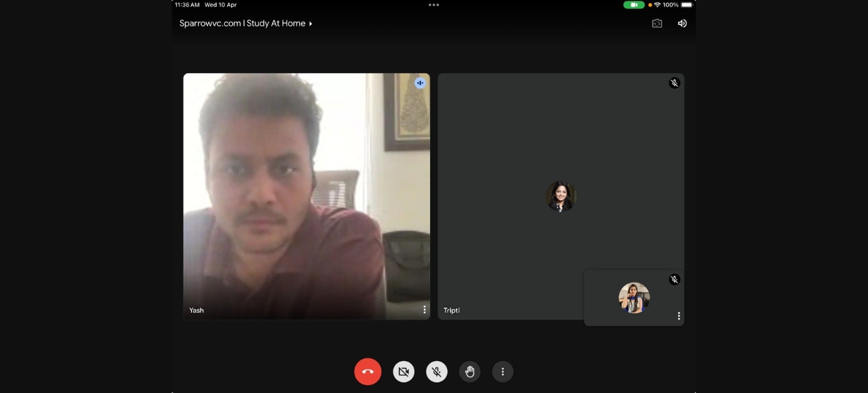The width and height of the screenshot is (868, 393).
Task: Unmute the microphone in the bottom bar
Action: coord(437,371)
